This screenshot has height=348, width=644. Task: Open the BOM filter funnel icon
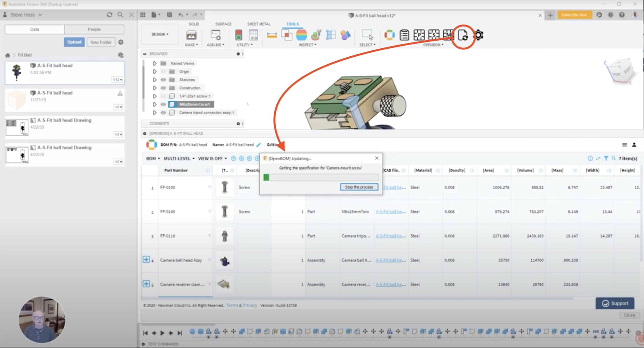[606, 158]
